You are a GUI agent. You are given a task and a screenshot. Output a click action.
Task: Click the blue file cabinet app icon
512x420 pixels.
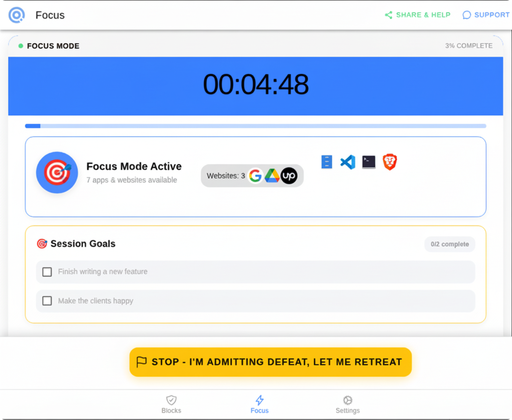tap(326, 162)
